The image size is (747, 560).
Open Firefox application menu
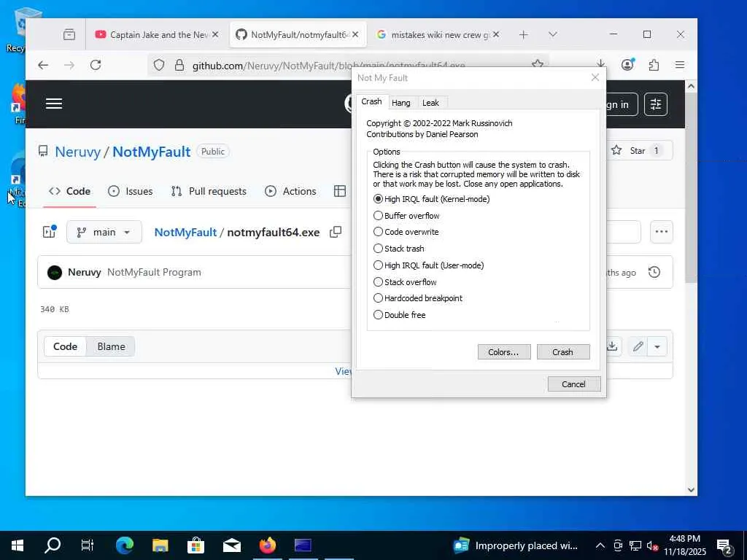coord(680,65)
